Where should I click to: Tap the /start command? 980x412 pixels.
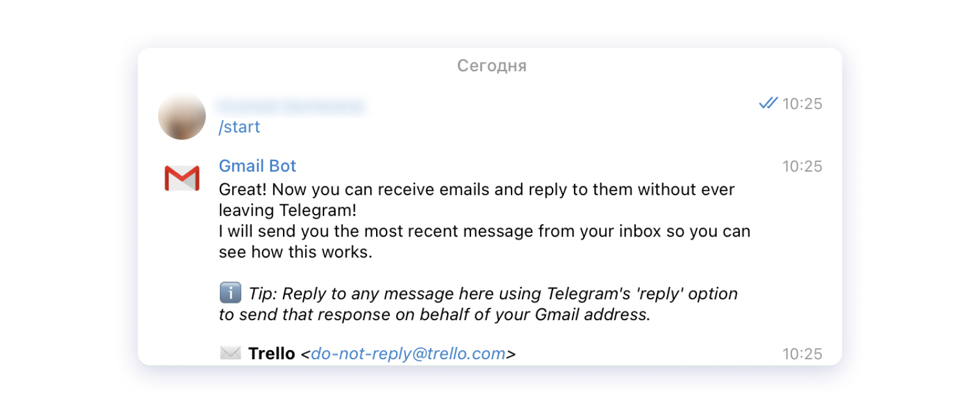click(239, 127)
